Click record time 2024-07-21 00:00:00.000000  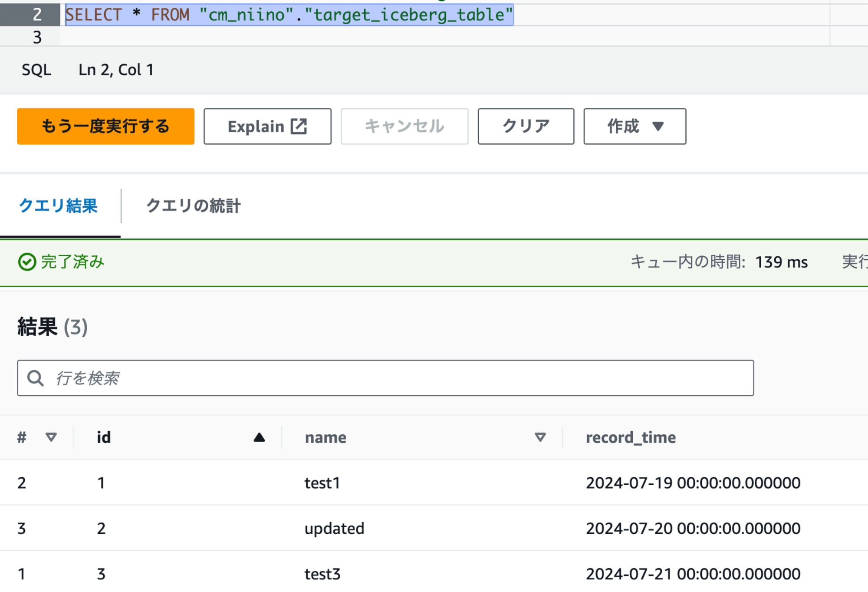(693, 574)
